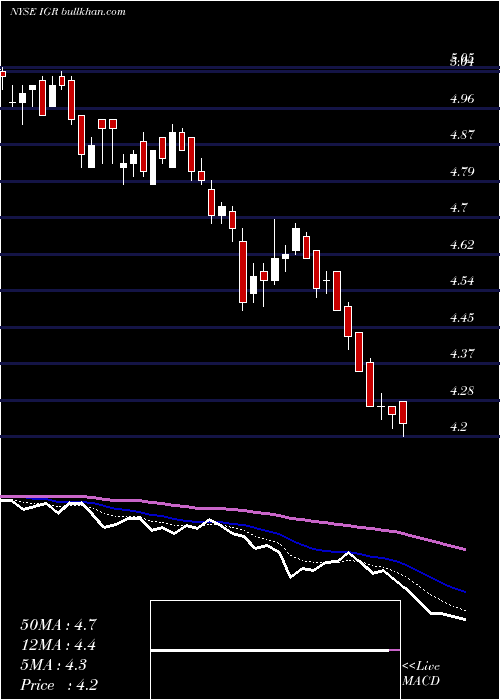500x700 pixels.
Task: Click the 12MA : 4.4 readout
Action: [x=58, y=645]
